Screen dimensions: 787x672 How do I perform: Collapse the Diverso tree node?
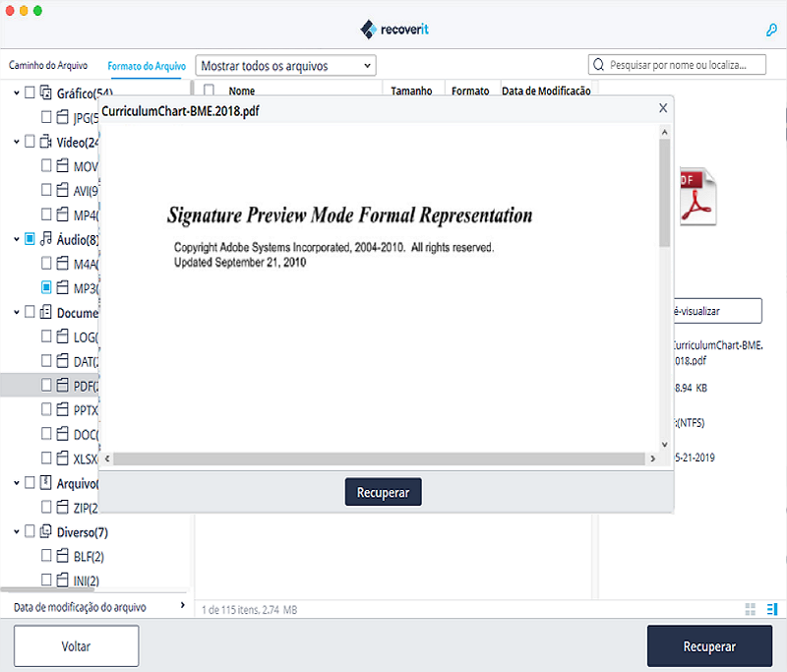point(16,531)
